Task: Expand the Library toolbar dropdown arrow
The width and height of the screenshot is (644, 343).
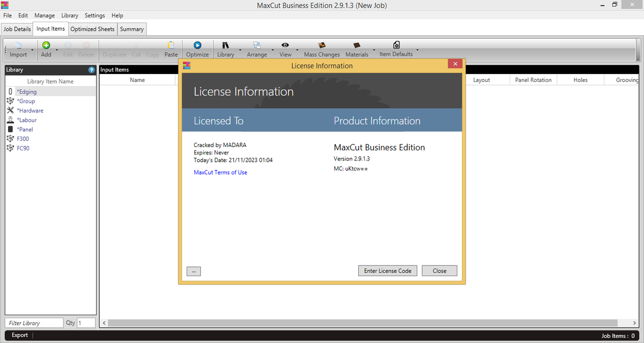Action: [x=240, y=50]
